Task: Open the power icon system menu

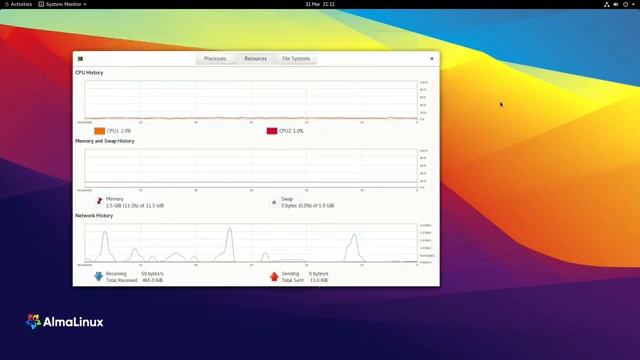Action: point(626,4)
